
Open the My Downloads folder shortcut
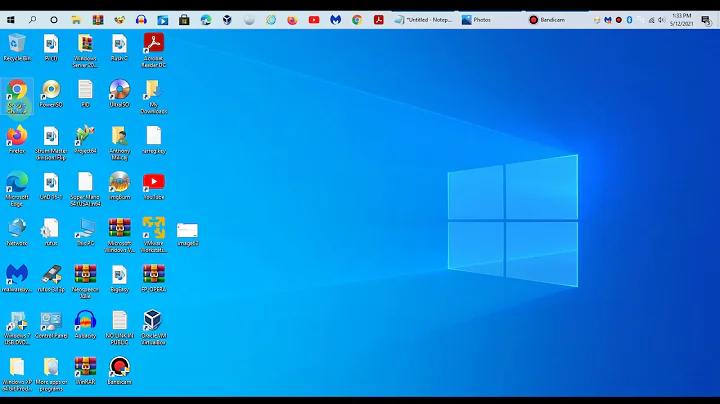click(x=154, y=97)
